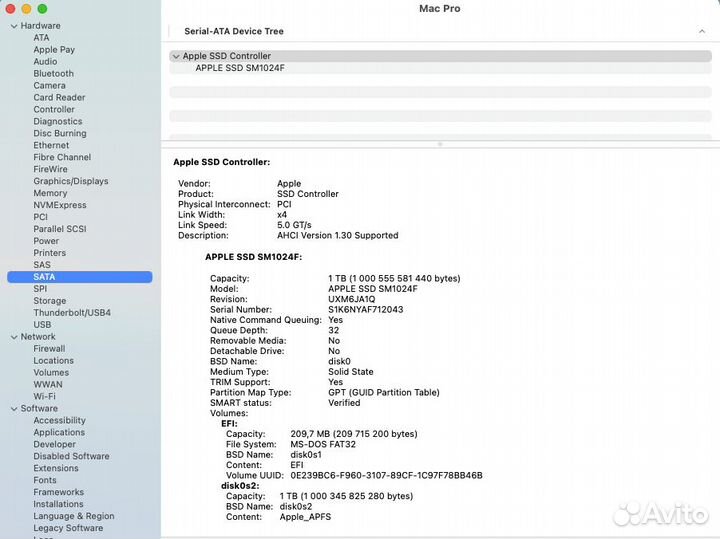720x539 pixels.
Task: Collapse the Software section chevron
Action: point(14,409)
